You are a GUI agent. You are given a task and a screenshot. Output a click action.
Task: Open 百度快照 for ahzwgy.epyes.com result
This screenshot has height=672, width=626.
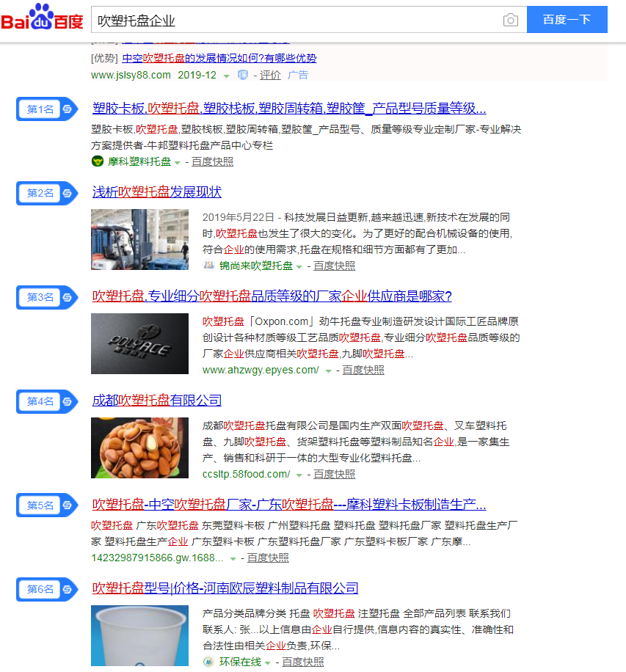[363, 370]
